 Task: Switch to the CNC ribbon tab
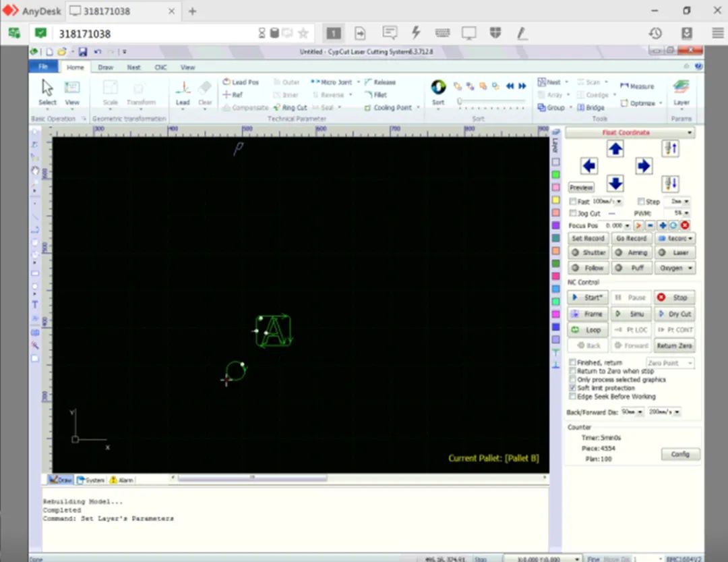click(x=160, y=67)
